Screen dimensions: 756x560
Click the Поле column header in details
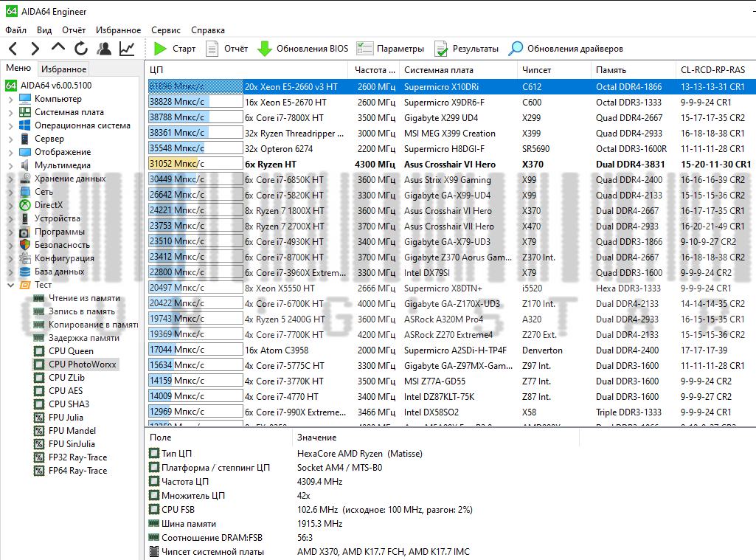pyautogui.click(x=219, y=438)
